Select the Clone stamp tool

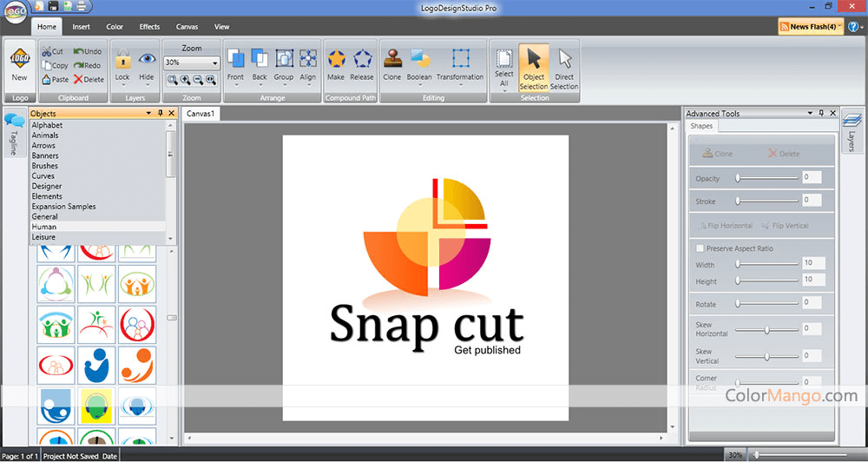(x=391, y=63)
